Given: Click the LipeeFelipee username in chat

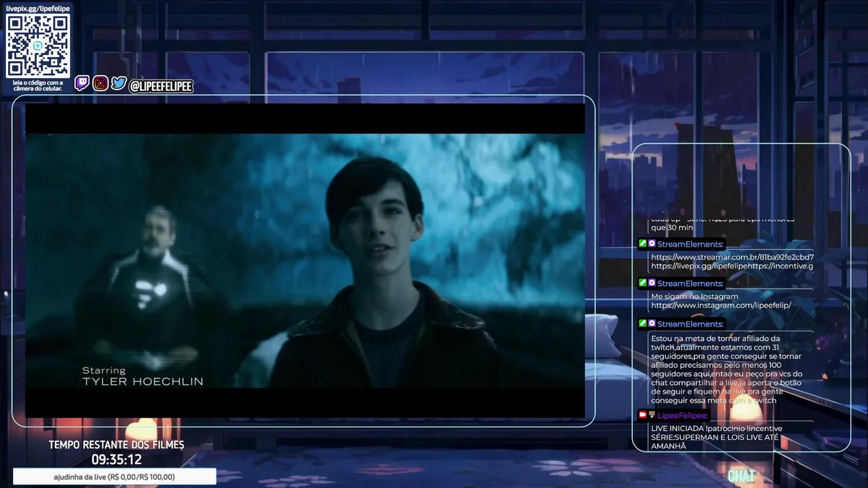Looking at the screenshot, I should pyautogui.click(x=682, y=415).
